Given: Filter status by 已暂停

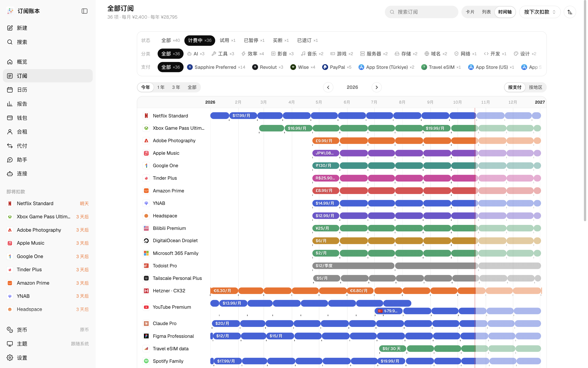Looking at the screenshot, I should (254, 40).
